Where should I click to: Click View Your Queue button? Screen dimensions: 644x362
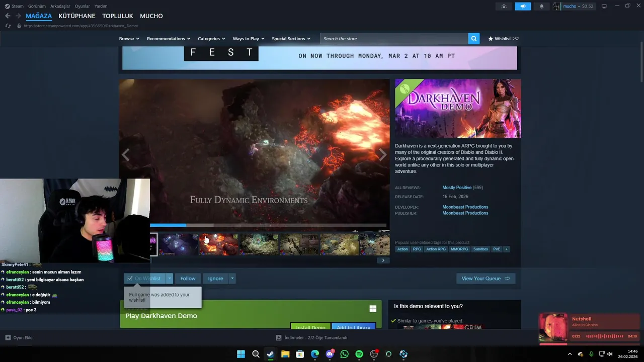pos(486,279)
